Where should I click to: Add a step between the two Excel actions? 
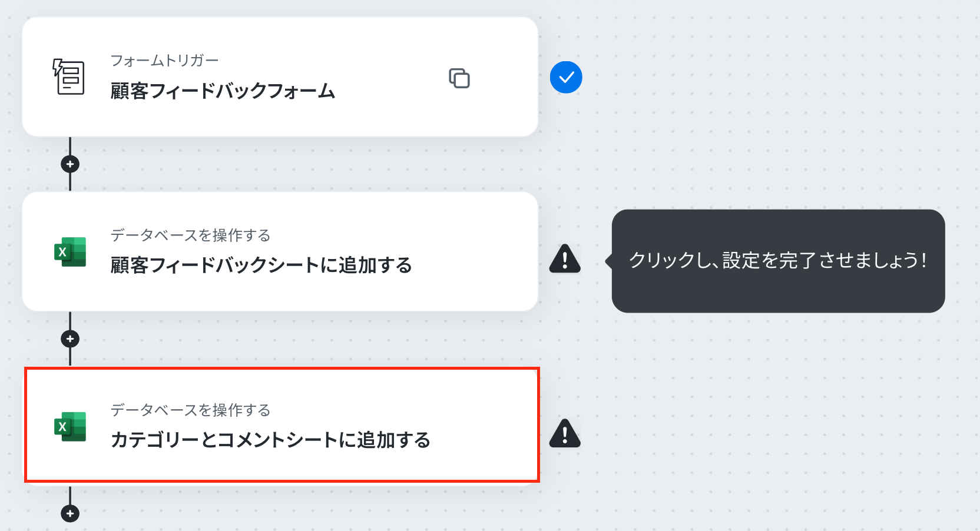point(70,339)
